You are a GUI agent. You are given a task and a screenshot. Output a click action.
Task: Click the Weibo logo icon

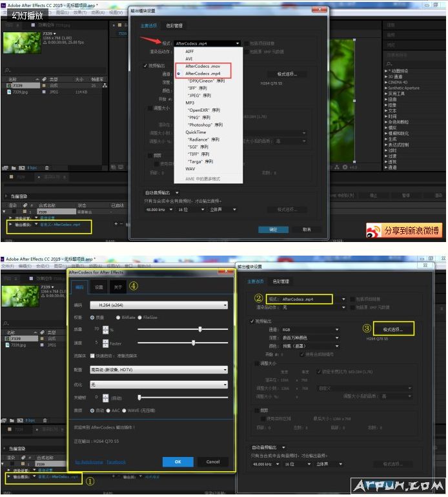pos(374,231)
